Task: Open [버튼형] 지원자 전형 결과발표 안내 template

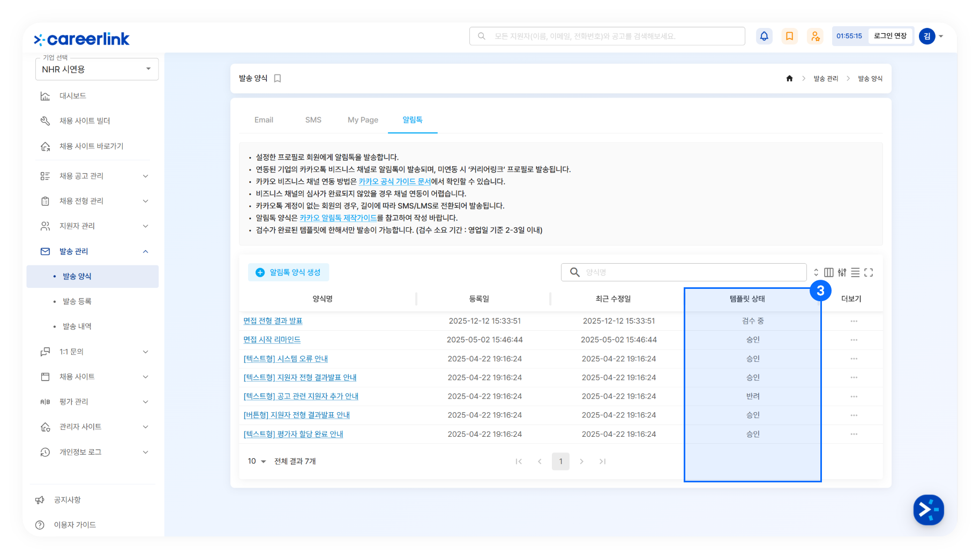Action: pyautogui.click(x=297, y=415)
